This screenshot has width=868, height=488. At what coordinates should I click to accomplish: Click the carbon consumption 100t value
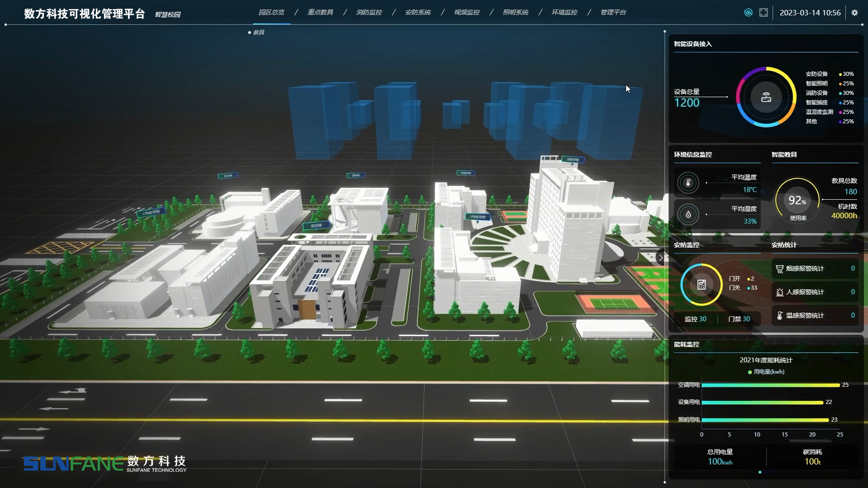(812, 462)
